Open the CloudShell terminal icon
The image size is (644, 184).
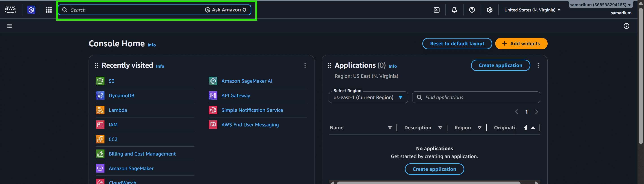click(436, 10)
